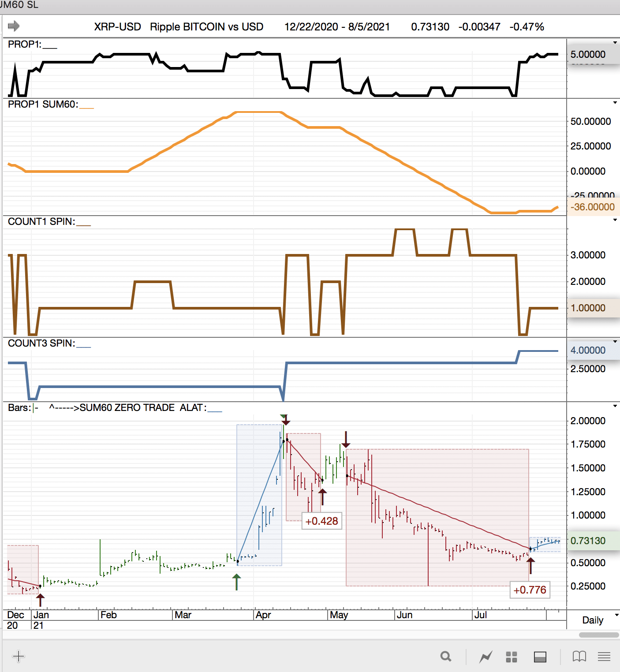This screenshot has width=620, height=672.
Task: Click the SUM60 ZERO TRADE ALAT label
Action: (143, 407)
